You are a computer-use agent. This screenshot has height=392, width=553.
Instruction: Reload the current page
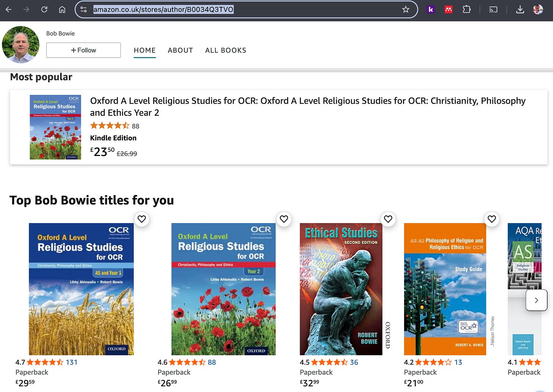[44, 9]
